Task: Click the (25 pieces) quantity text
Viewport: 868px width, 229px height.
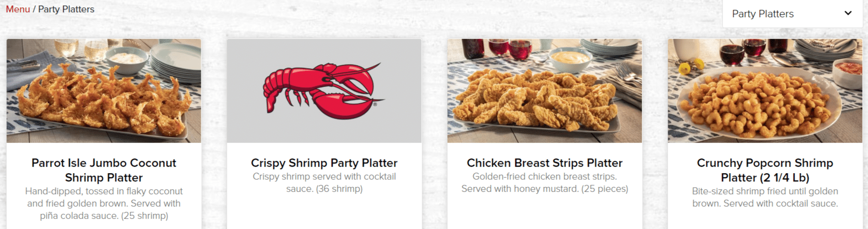Action: click(x=604, y=189)
